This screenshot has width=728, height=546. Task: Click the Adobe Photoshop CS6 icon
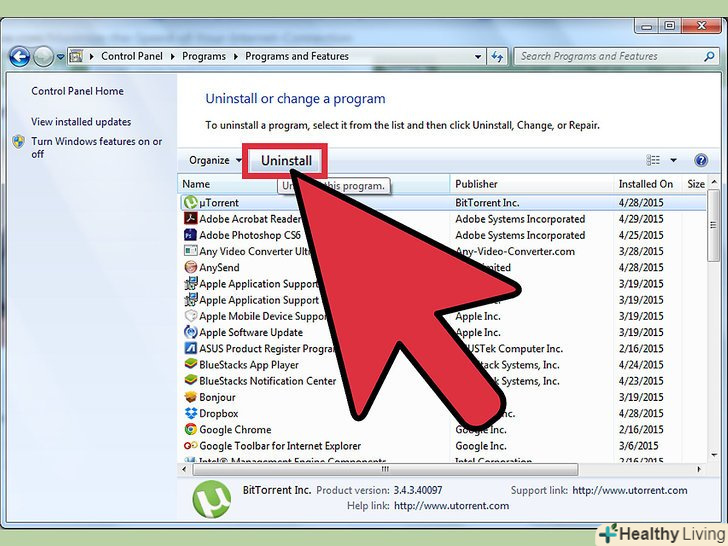[x=191, y=234]
